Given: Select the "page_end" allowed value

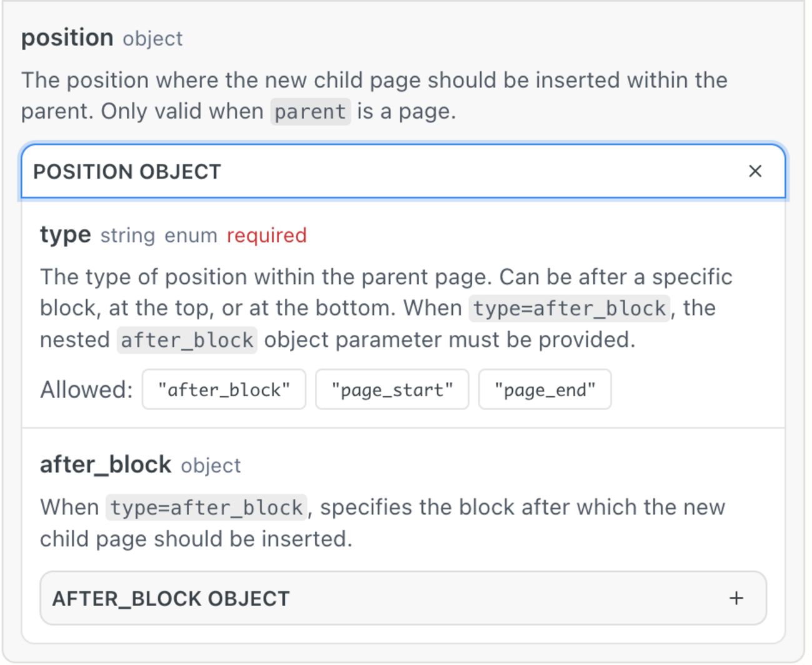Looking at the screenshot, I should pyautogui.click(x=544, y=389).
